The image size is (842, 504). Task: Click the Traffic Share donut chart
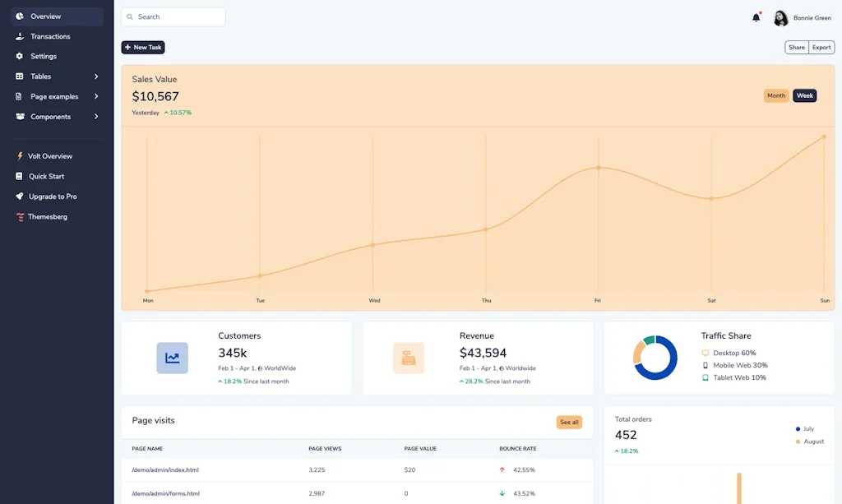[x=655, y=358]
